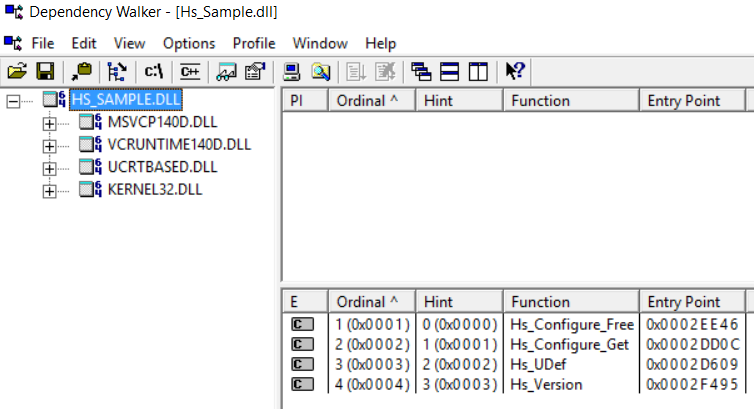Click the Context Help arrow-question icon
The image size is (754, 409).
pos(515,71)
